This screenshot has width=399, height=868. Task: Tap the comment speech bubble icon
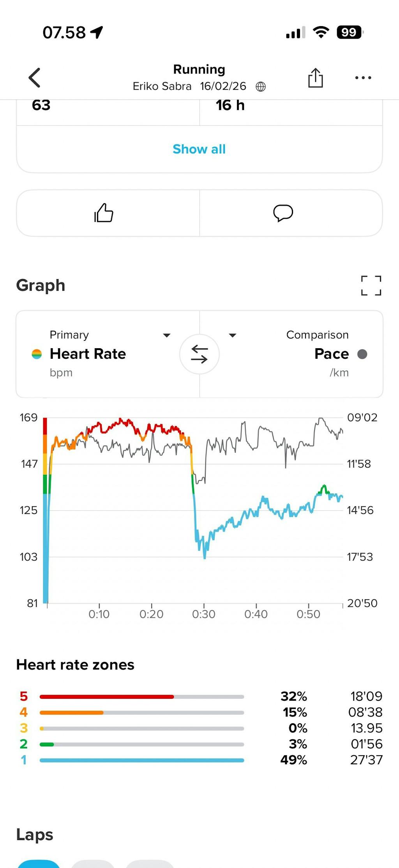click(283, 213)
